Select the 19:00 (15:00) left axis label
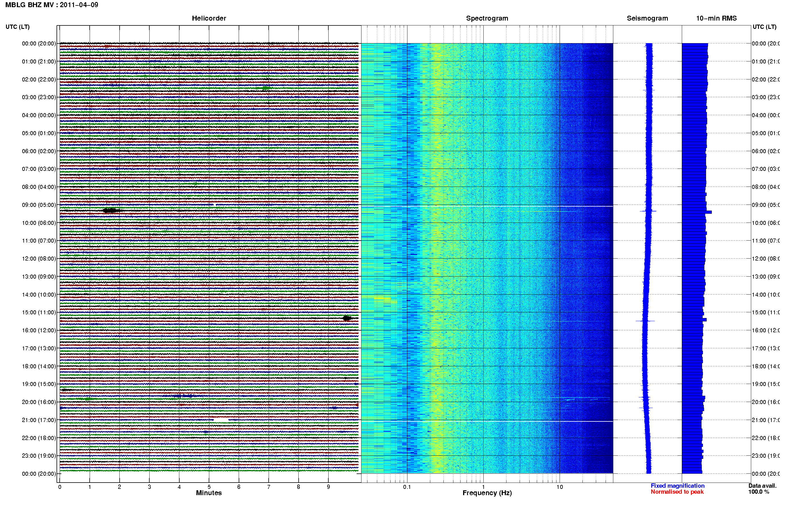Viewport: 812px width, 508px height. pos(39,384)
